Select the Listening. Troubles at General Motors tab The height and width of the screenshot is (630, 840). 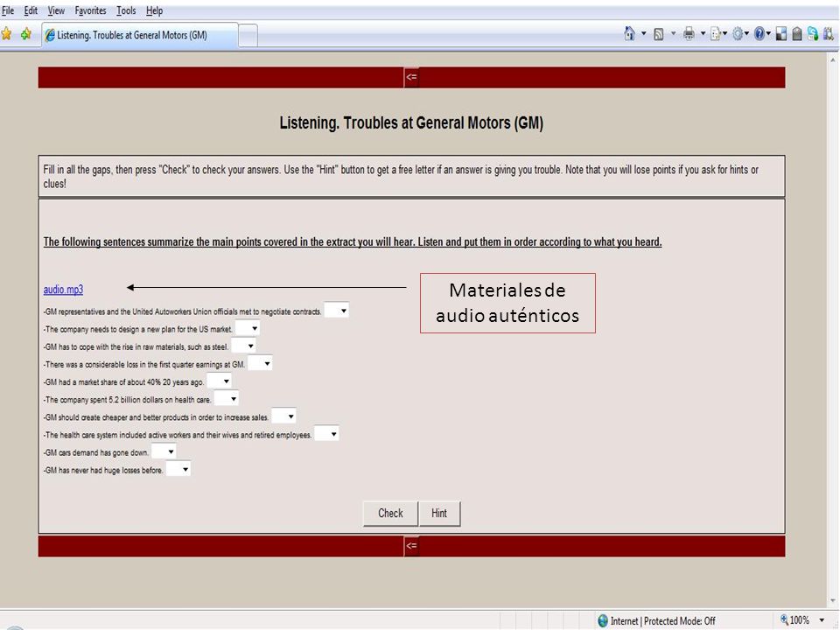tap(140, 35)
